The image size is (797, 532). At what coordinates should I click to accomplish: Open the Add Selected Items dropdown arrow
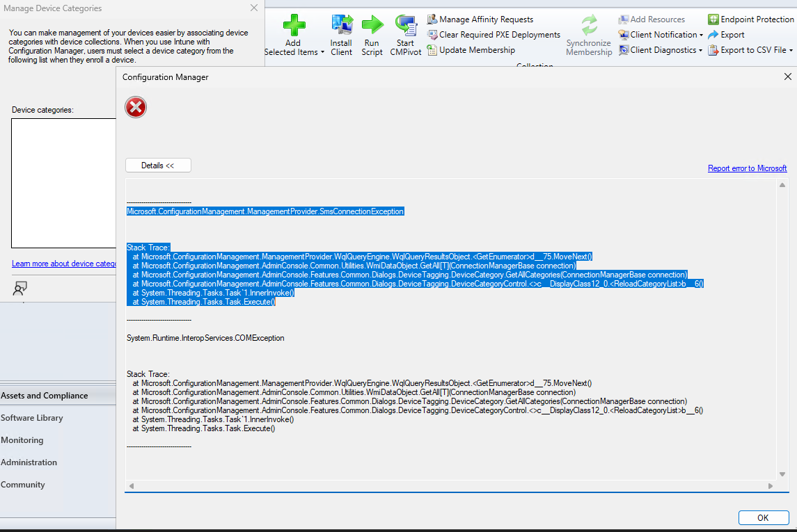[x=322, y=52]
